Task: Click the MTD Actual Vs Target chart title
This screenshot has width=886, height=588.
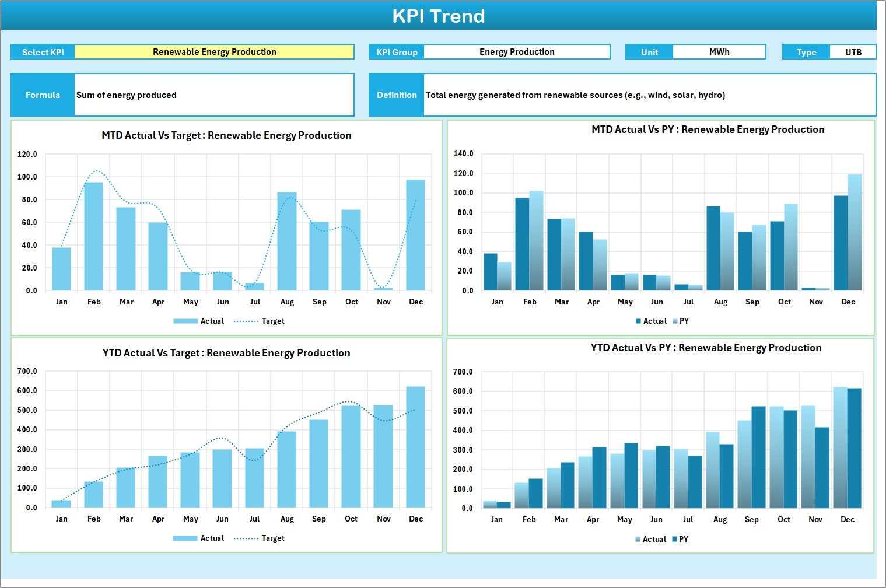Action: 227,135
